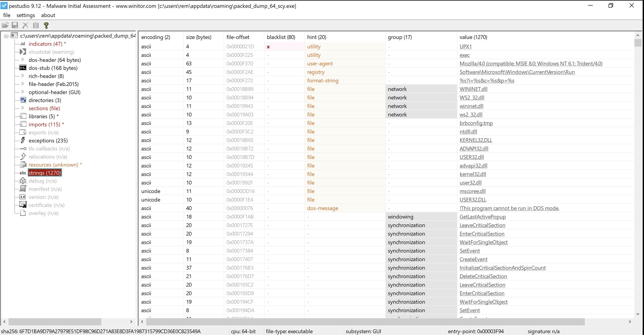Open the settings menu
This screenshot has width=644, height=335.
click(x=26, y=15)
